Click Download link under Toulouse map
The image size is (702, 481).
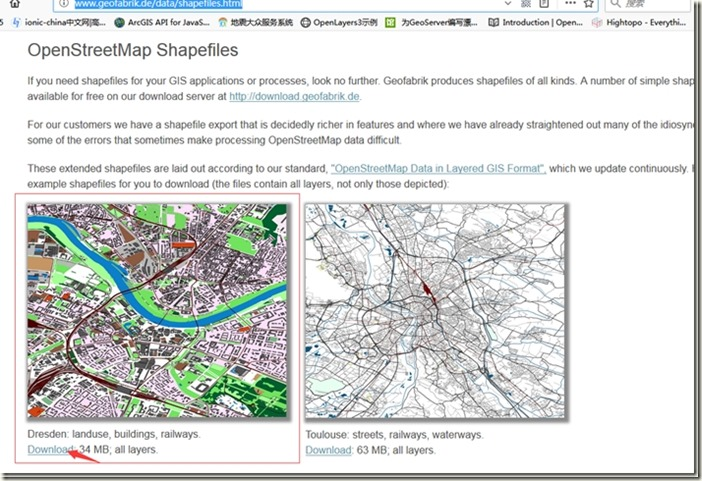tap(329, 450)
